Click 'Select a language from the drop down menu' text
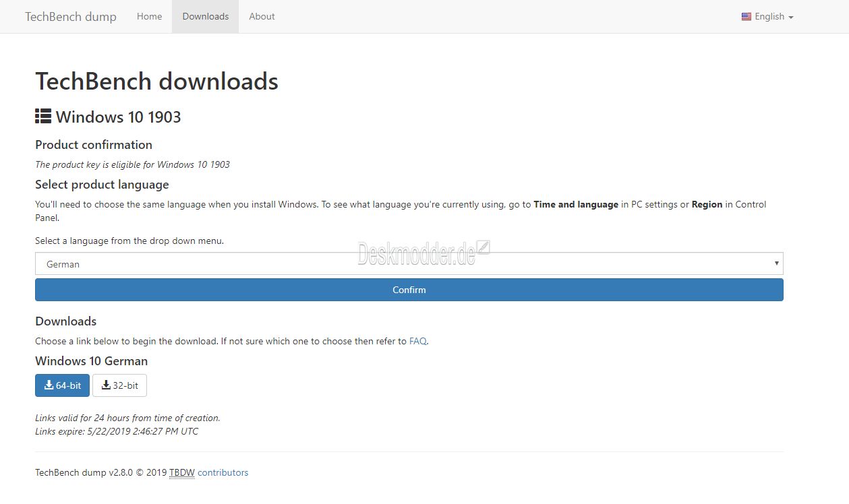Viewport: 849px width, 504px height. (x=129, y=241)
